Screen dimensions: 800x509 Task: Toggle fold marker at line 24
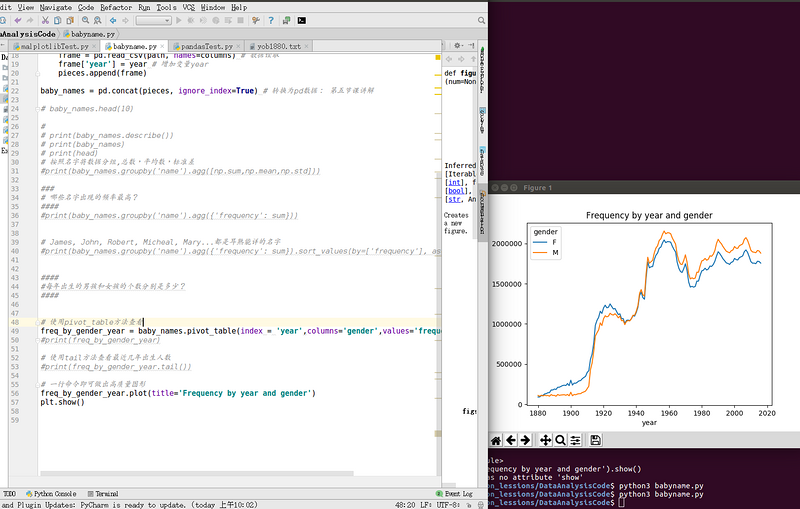pyautogui.click(x=37, y=109)
